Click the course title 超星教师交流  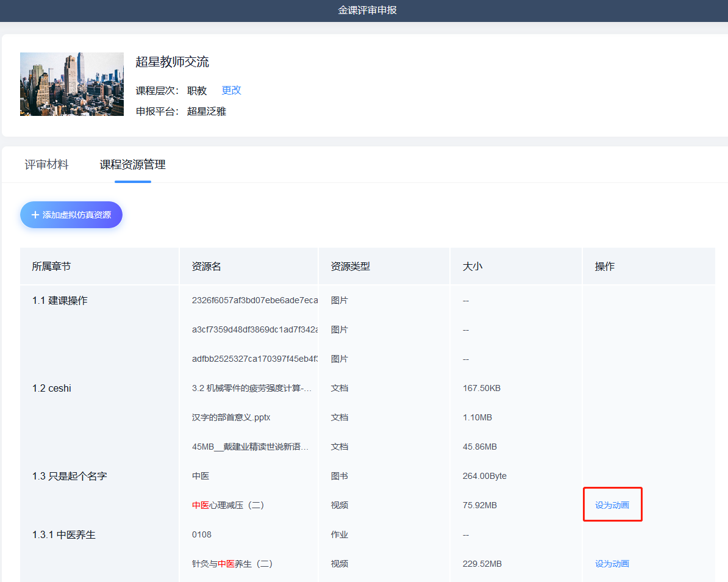pyautogui.click(x=172, y=62)
